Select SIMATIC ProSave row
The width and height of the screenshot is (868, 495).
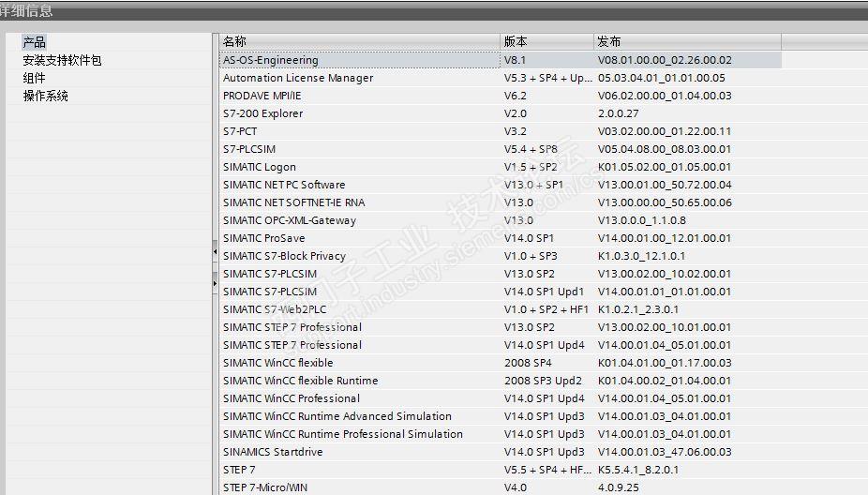[x=501, y=238]
